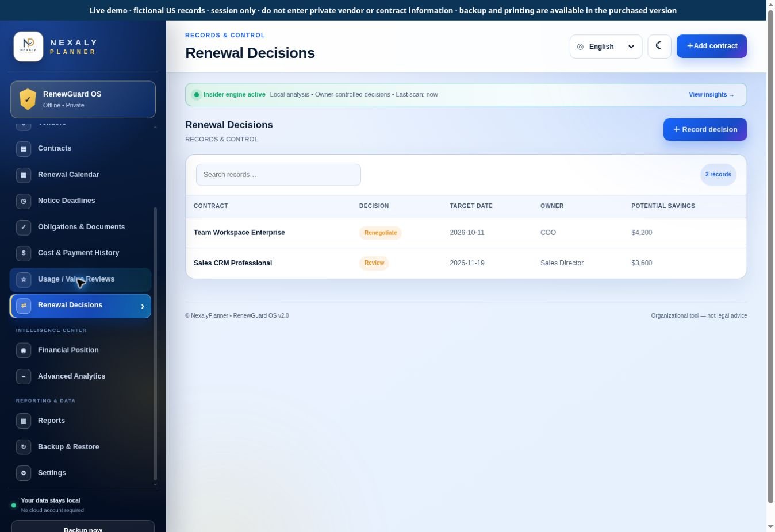Select Reports in the sidebar
The image size is (775, 532).
coord(80,421)
